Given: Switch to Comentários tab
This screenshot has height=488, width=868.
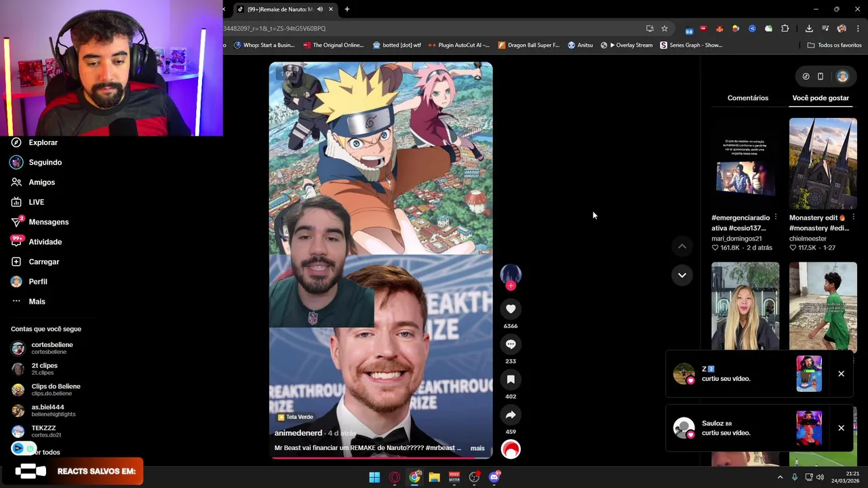Looking at the screenshot, I should click(748, 98).
